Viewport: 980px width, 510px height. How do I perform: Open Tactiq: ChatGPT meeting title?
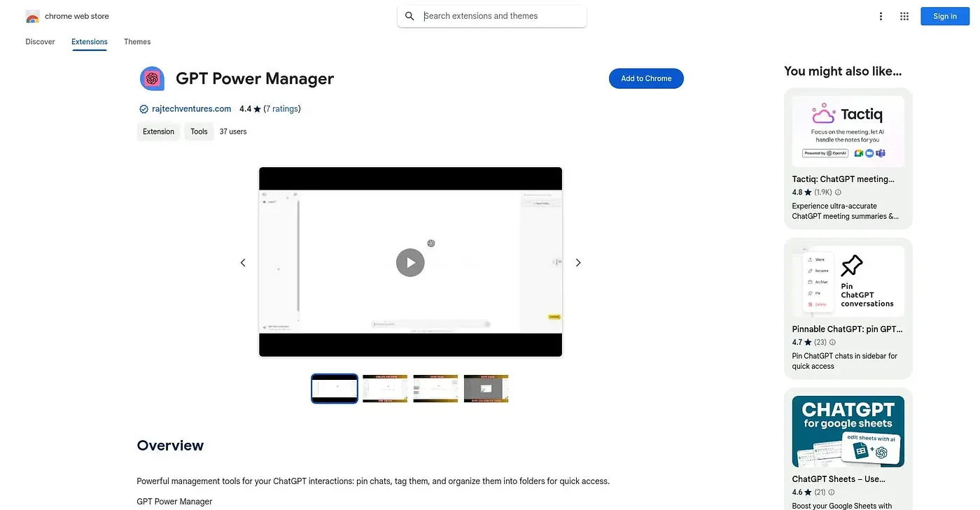click(x=843, y=179)
